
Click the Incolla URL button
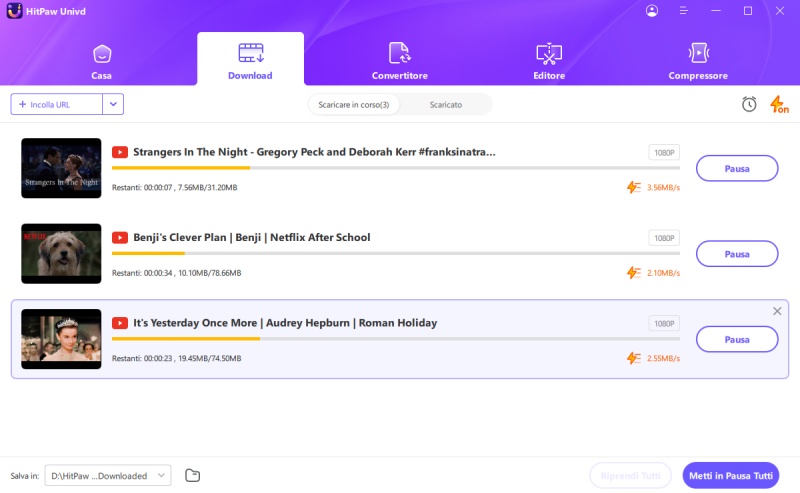[57, 104]
